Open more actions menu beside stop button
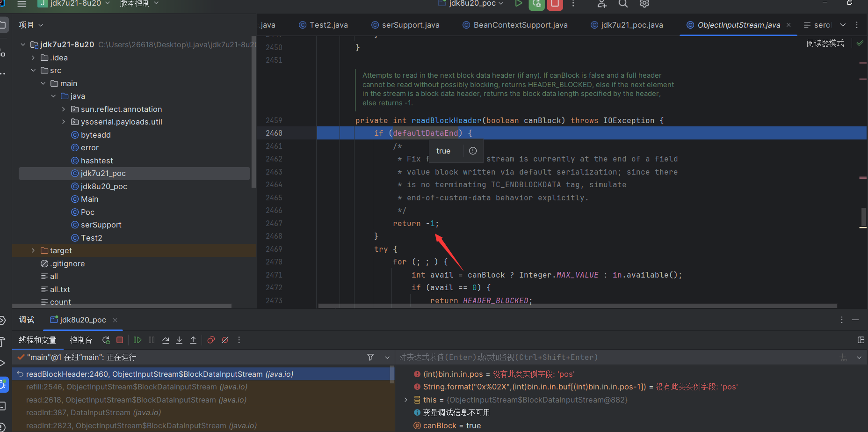The width and height of the screenshot is (868, 432). (x=573, y=4)
